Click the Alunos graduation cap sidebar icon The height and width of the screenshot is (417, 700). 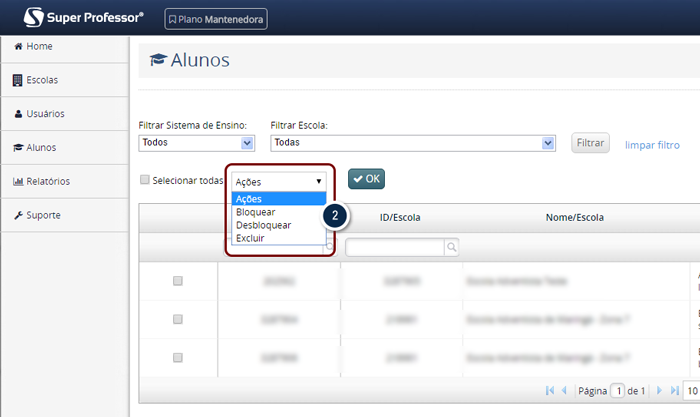tap(18, 148)
